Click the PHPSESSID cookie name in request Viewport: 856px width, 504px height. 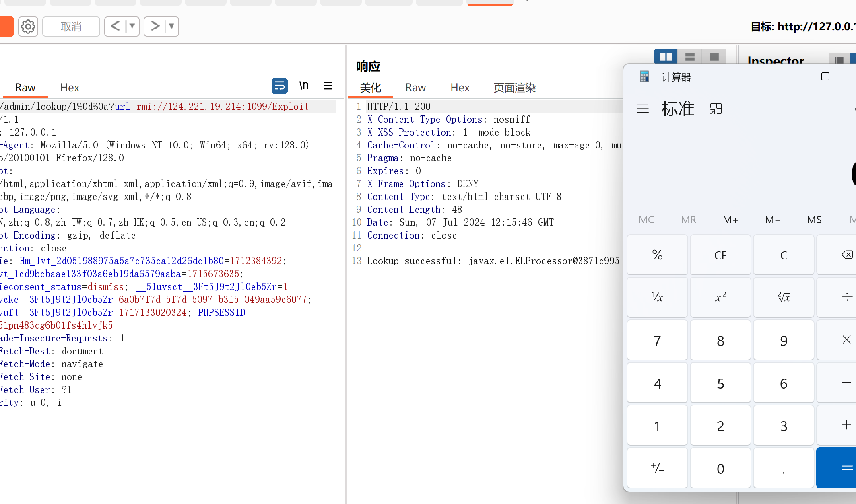[x=222, y=313]
